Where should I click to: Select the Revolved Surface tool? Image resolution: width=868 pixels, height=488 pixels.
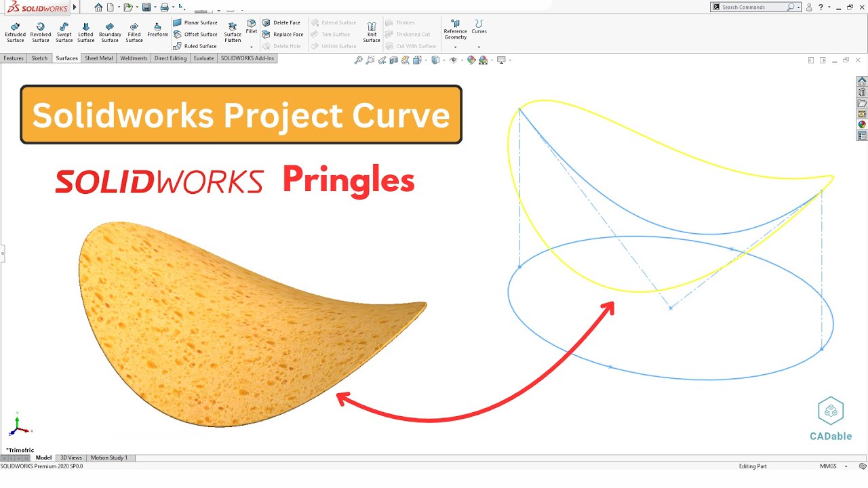point(41,32)
